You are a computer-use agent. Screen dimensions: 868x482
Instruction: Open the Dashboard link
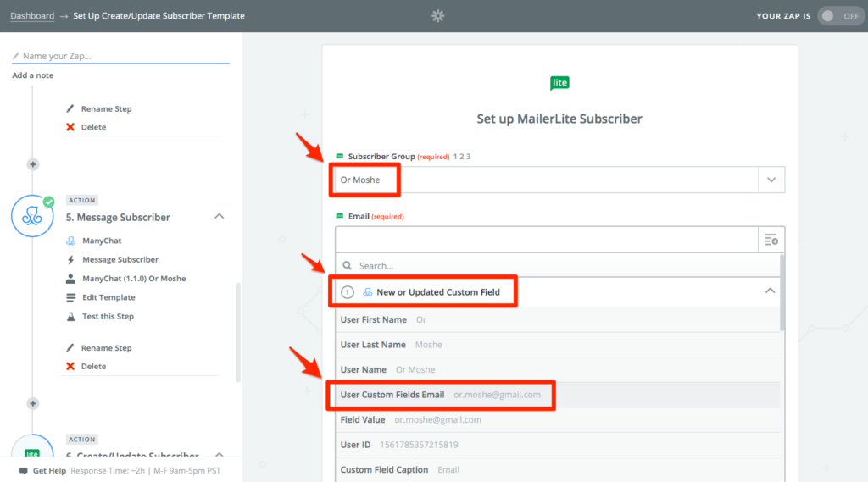32,15
